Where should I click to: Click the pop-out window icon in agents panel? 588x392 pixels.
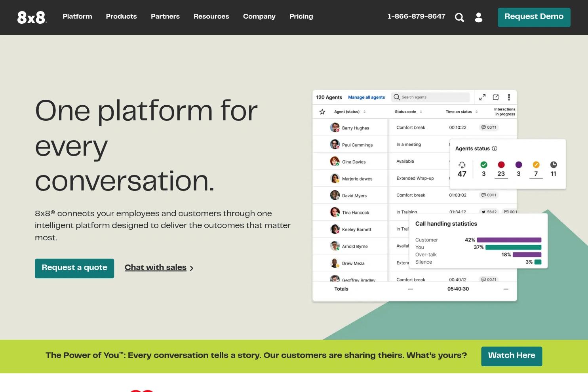(x=496, y=97)
